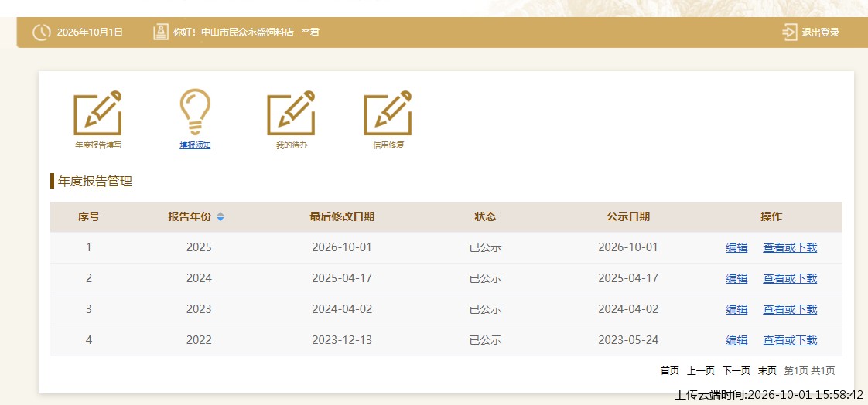Click the 退出登录 logout text

tap(820, 32)
